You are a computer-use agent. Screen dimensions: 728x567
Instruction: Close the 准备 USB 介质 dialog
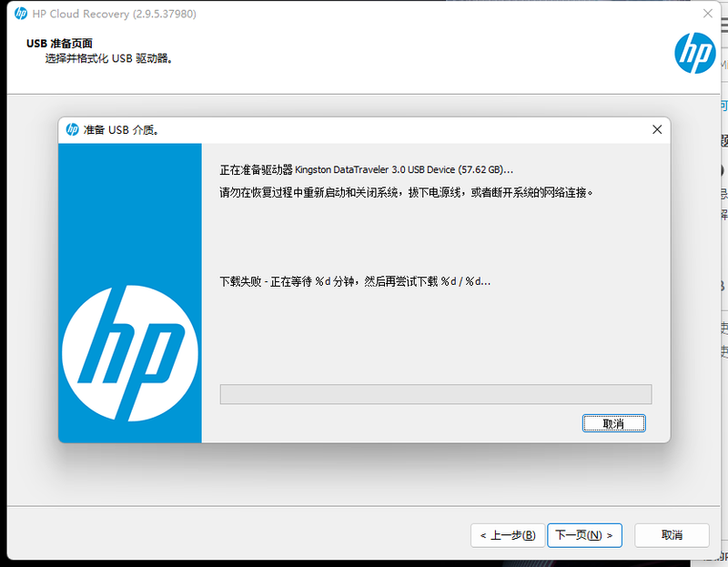(657, 129)
